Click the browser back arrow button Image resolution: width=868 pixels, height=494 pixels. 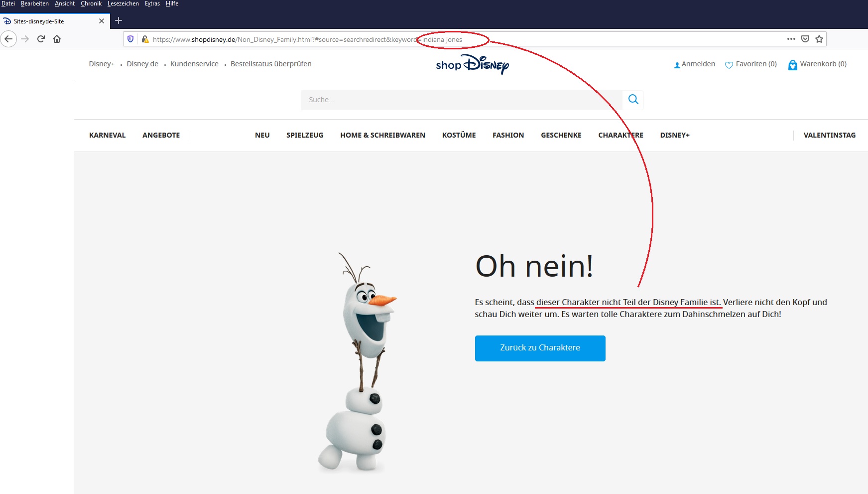tap(8, 39)
